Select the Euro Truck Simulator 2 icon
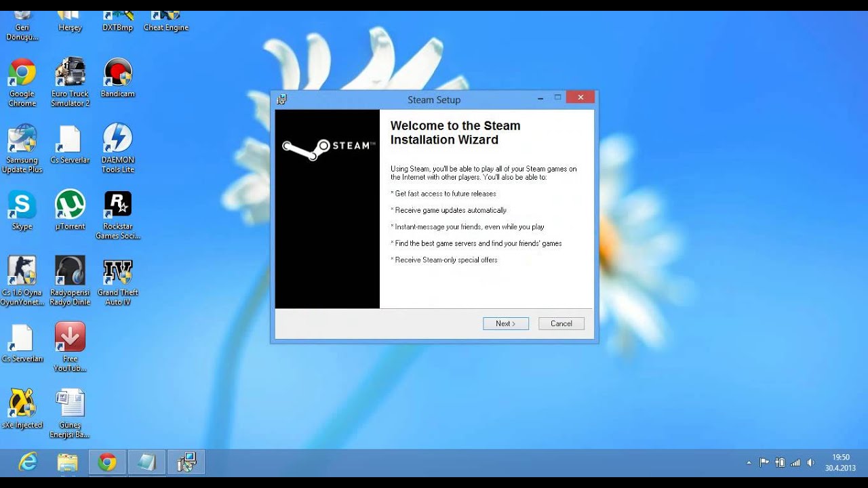 70,83
